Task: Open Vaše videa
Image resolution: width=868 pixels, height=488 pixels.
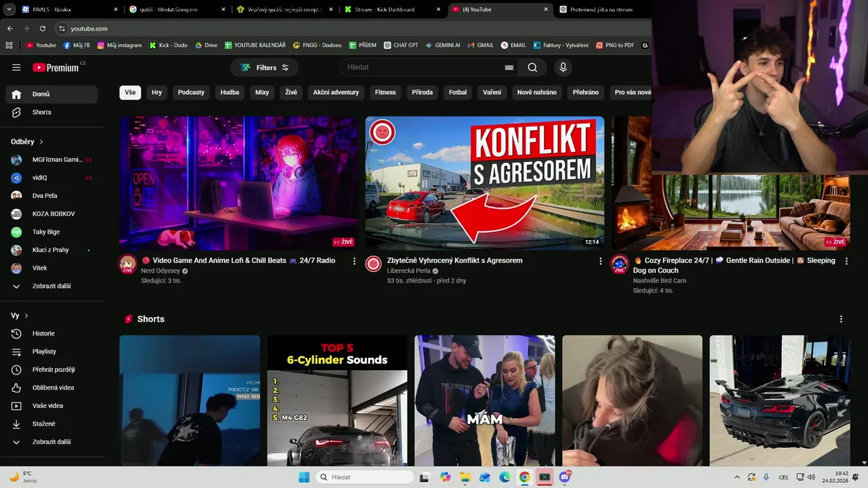Action: tap(52, 406)
